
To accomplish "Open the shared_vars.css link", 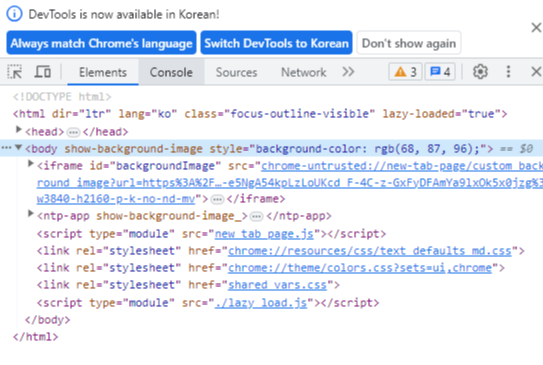I will click(277, 285).
